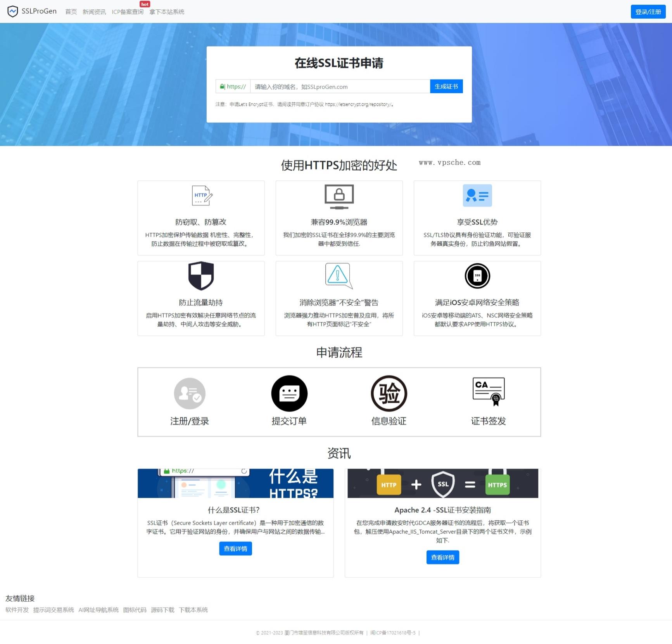Click the black submit order chat icon

click(x=289, y=393)
